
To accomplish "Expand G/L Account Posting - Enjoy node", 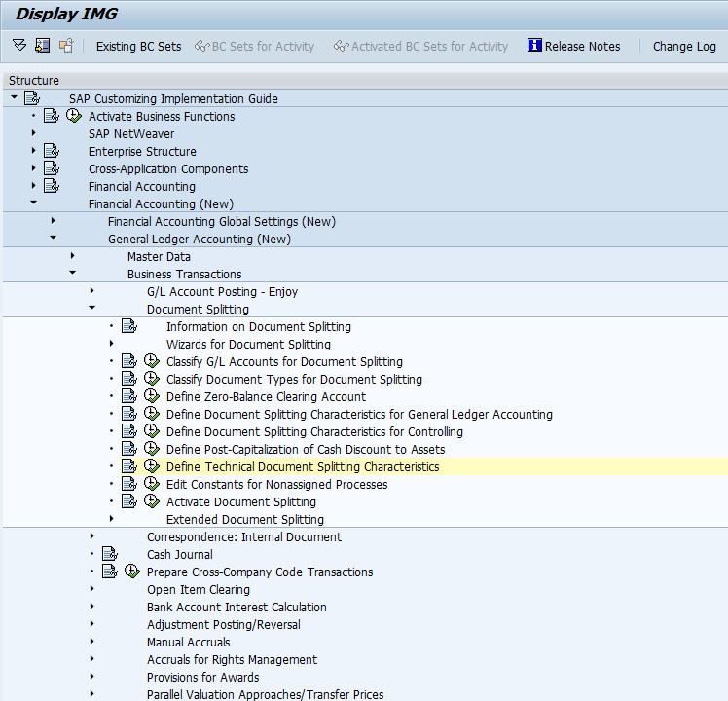I will click(x=91, y=291).
